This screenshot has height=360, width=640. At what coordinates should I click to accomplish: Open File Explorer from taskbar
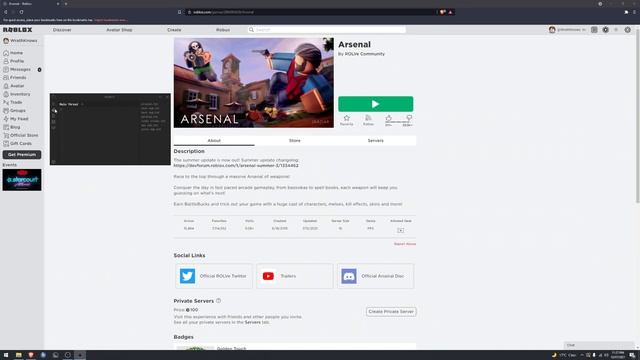tap(18, 355)
